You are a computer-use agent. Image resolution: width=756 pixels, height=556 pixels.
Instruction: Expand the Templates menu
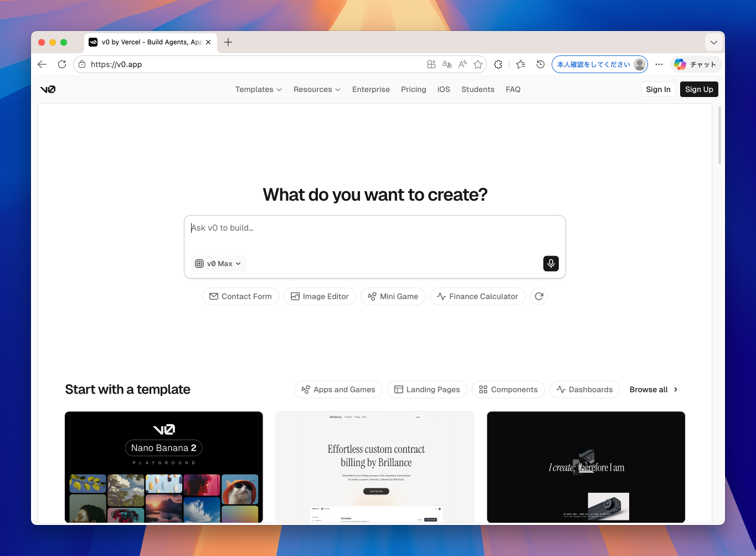259,89
